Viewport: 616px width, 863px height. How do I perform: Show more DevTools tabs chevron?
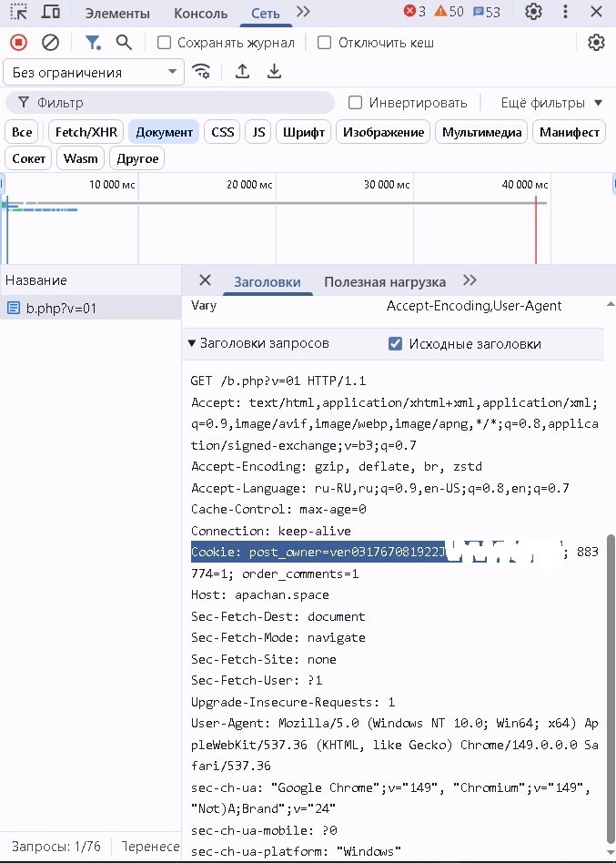click(x=302, y=11)
